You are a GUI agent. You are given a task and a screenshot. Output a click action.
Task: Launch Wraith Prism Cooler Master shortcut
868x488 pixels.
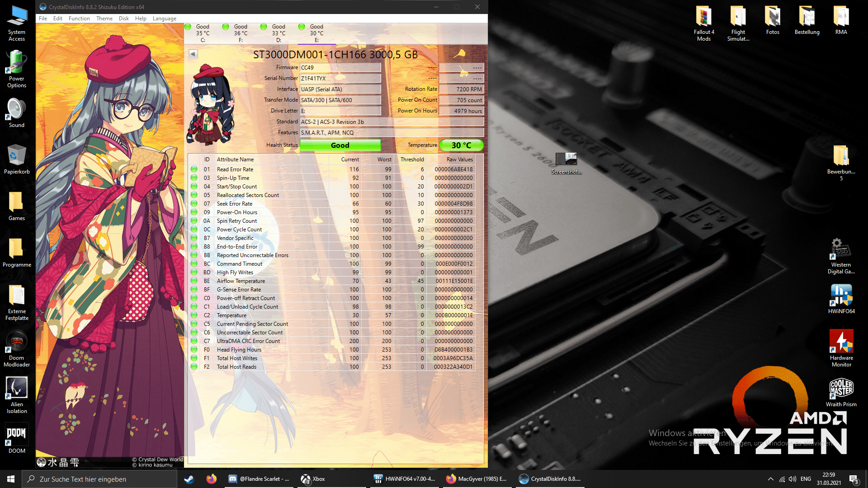tap(841, 392)
